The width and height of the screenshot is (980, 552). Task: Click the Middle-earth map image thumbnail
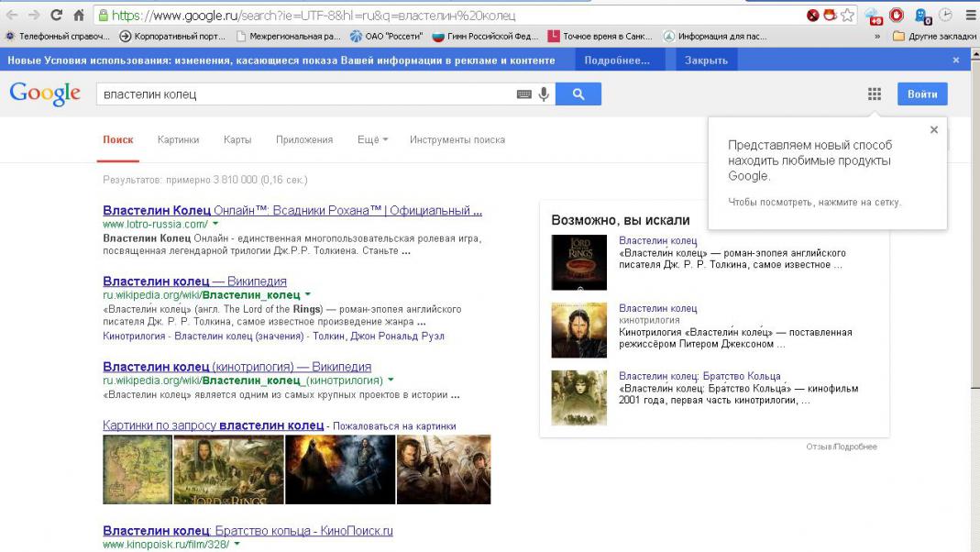(x=136, y=469)
